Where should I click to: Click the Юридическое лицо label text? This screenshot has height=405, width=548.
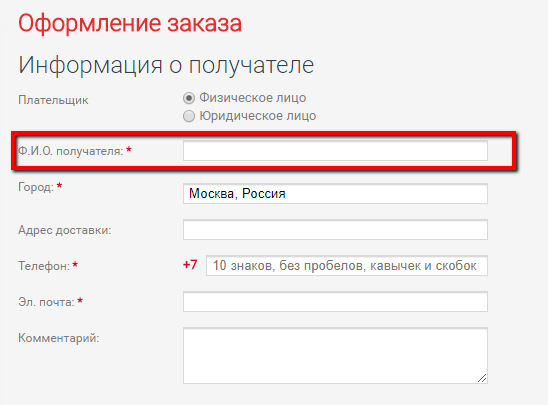pyautogui.click(x=258, y=116)
